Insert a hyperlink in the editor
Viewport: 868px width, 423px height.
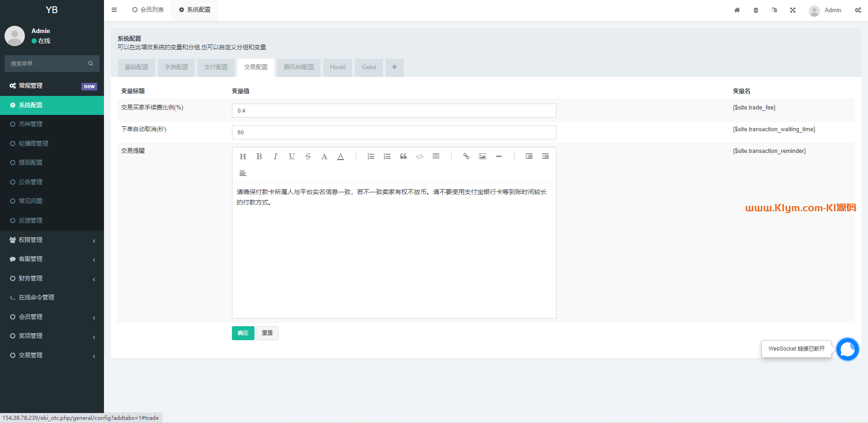pyautogui.click(x=466, y=157)
